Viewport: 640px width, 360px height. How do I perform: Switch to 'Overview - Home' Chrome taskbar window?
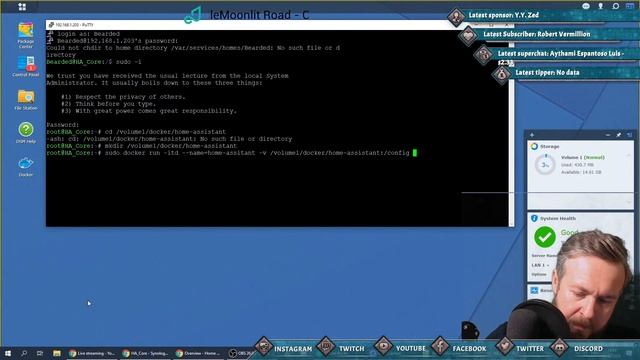tap(199, 353)
